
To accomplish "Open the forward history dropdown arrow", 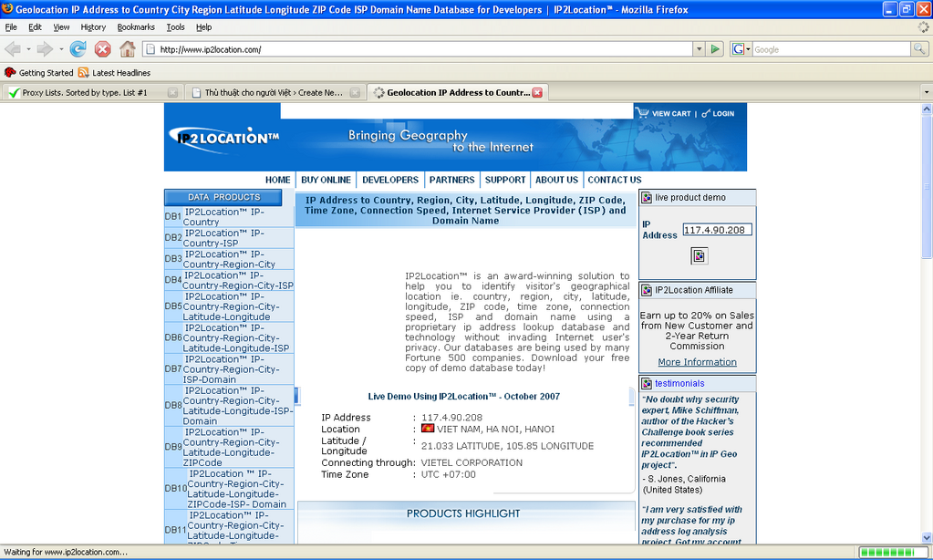I will point(61,49).
